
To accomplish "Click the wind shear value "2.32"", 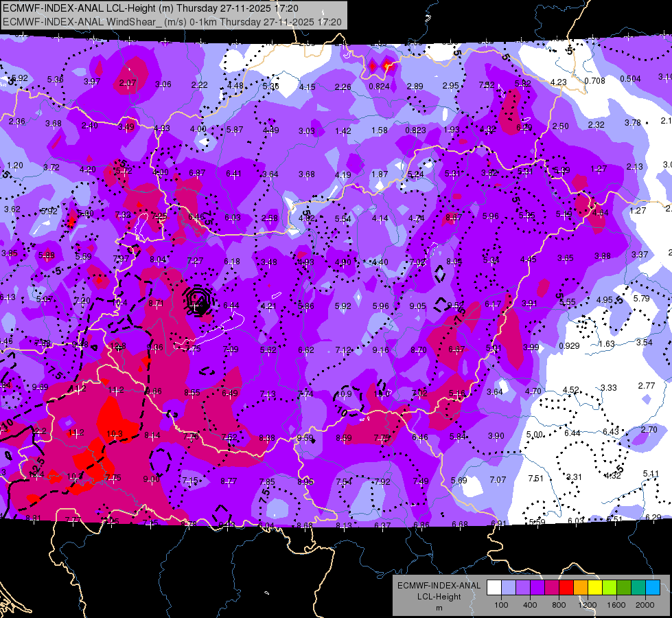I will click(x=596, y=124).
